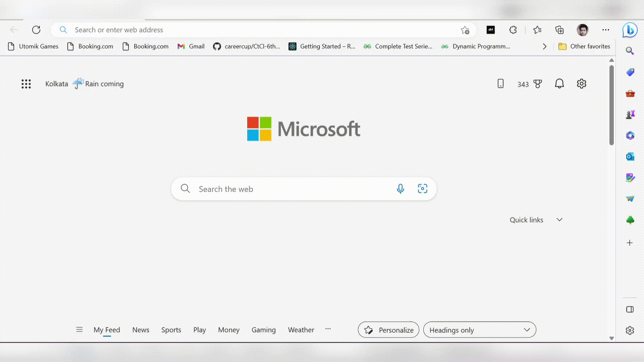Switch to the Money tab
The image size is (644, 362).
click(x=229, y=330)
